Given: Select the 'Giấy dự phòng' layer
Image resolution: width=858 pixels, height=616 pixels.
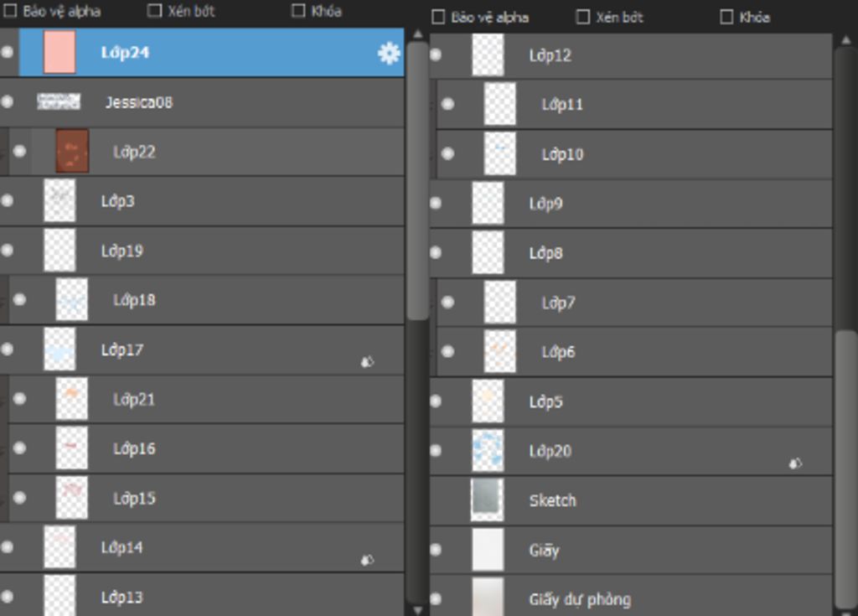Looking at the screenshot, I should pyautogui.click(x=630, y=598).
